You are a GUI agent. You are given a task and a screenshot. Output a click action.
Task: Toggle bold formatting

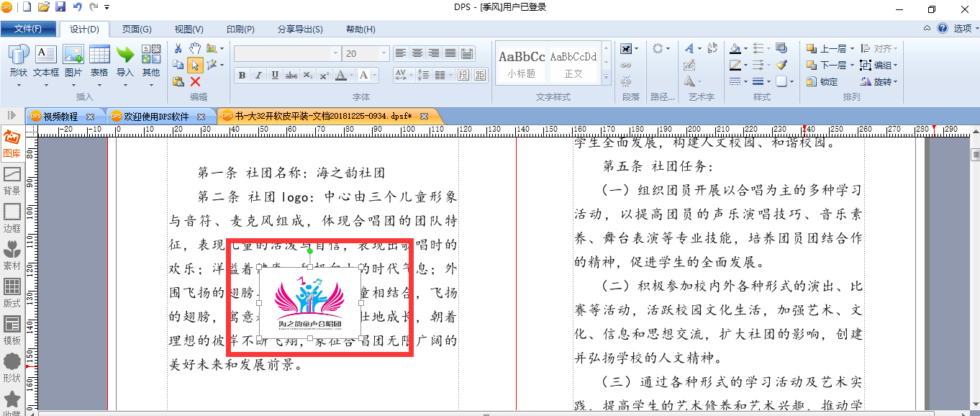[x=242, y=76]
